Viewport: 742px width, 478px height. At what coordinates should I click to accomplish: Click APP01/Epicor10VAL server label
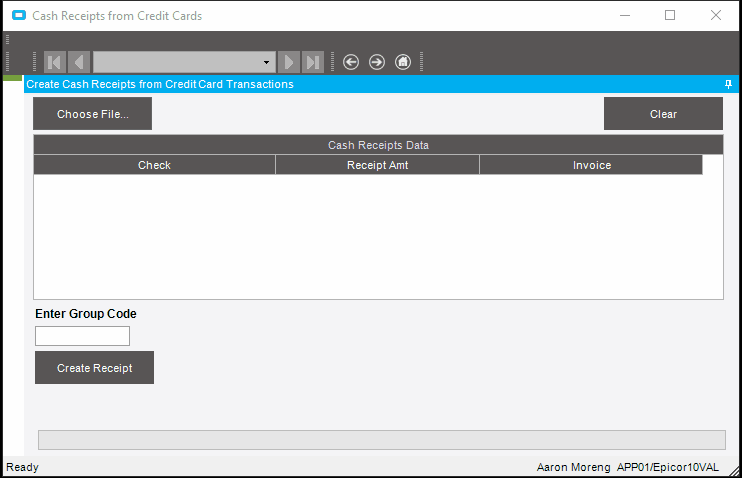tap(667, 467)
